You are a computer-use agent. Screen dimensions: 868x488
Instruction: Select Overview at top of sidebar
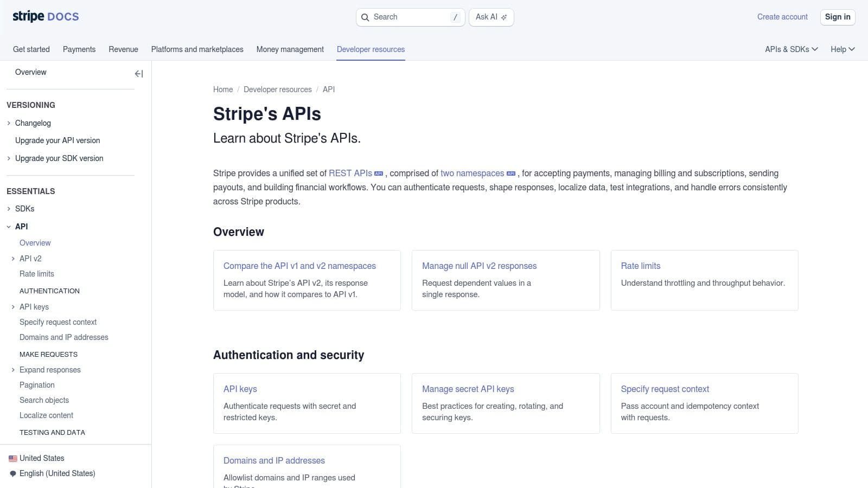(31, 72)
